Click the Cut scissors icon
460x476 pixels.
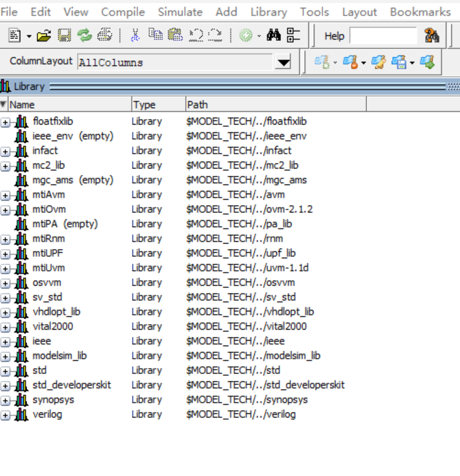tap(135, 35)
